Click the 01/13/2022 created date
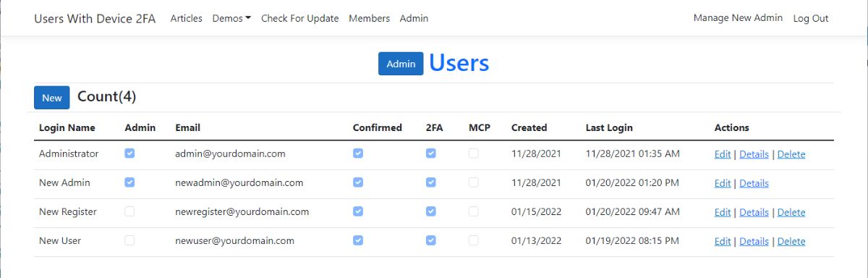This screenshot has width=868, height=278. coord(537,240)
